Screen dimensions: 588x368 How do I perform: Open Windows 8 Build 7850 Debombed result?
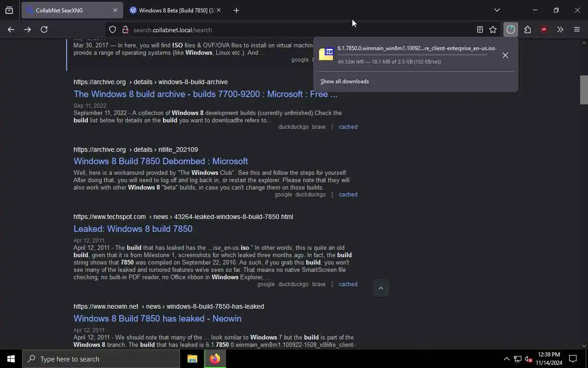161,161
